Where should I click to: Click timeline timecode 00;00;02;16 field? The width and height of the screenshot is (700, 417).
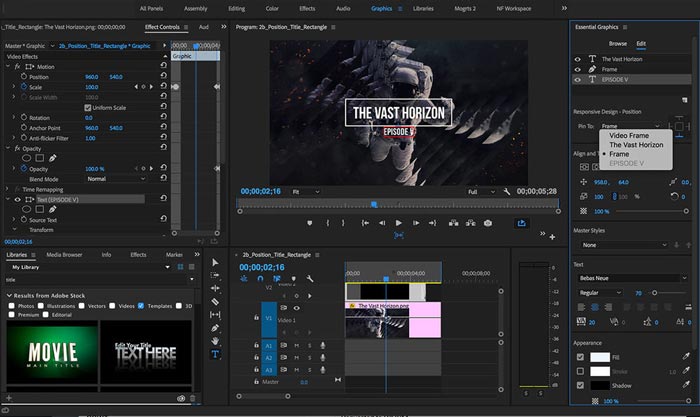[262, 267]
